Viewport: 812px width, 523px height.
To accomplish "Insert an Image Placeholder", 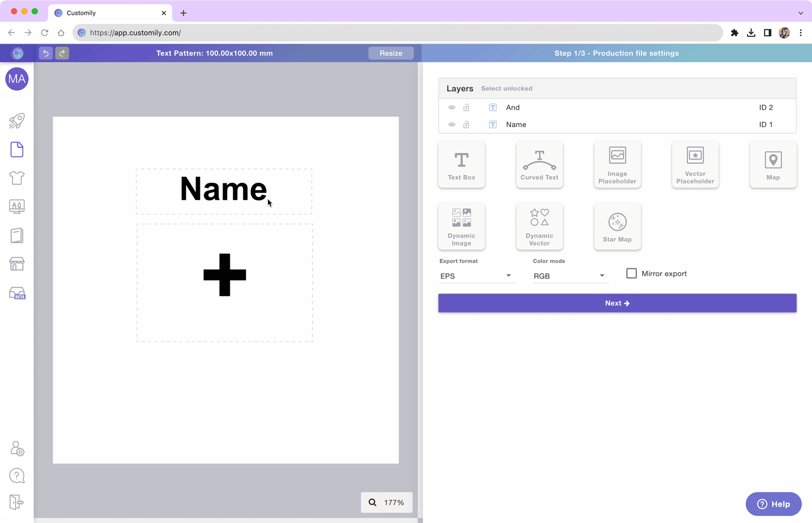I will (x=617, y=164).
